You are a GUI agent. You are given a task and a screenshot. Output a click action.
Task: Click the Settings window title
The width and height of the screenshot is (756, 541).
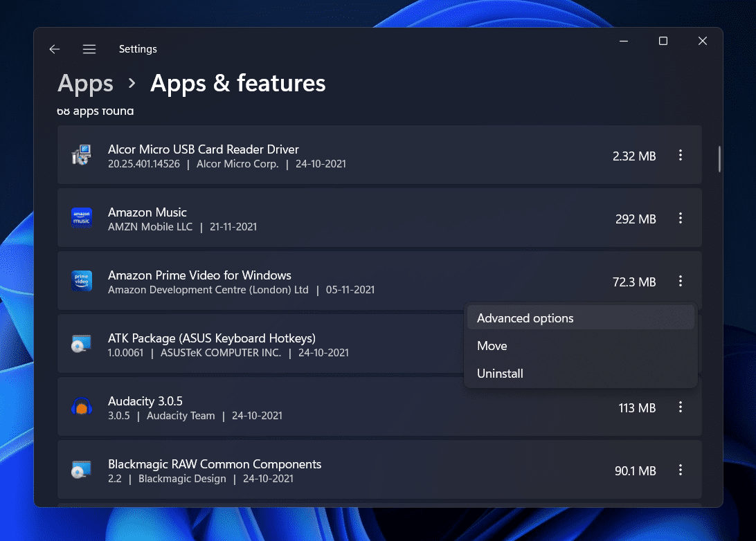138,49
